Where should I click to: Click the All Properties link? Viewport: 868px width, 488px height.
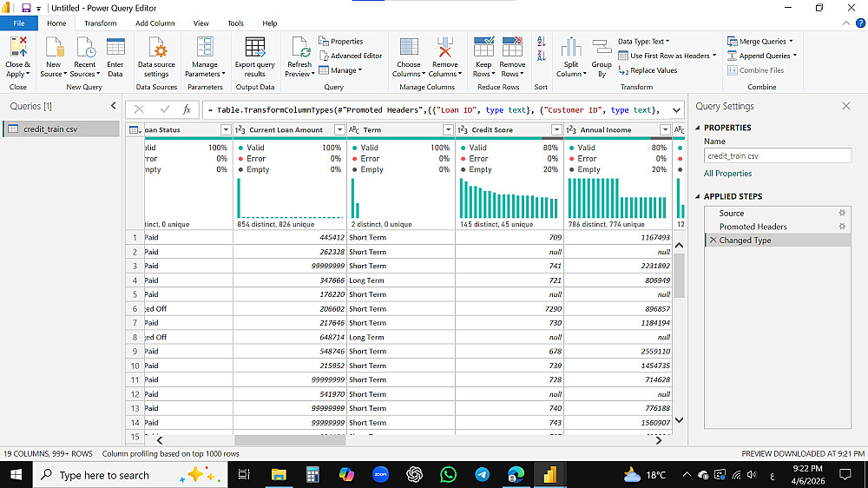(727, 174)
